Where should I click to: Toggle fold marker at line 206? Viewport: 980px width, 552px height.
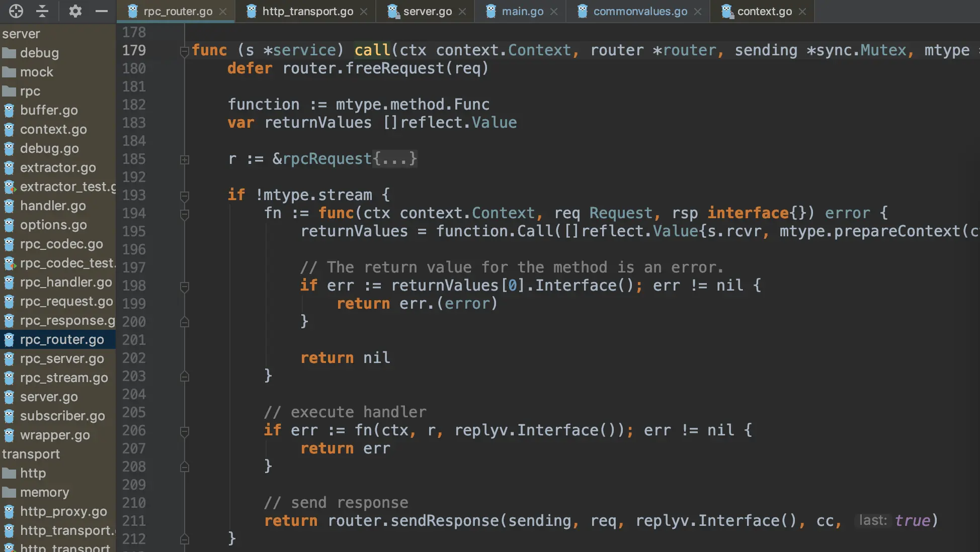click(x=185, y=431)
